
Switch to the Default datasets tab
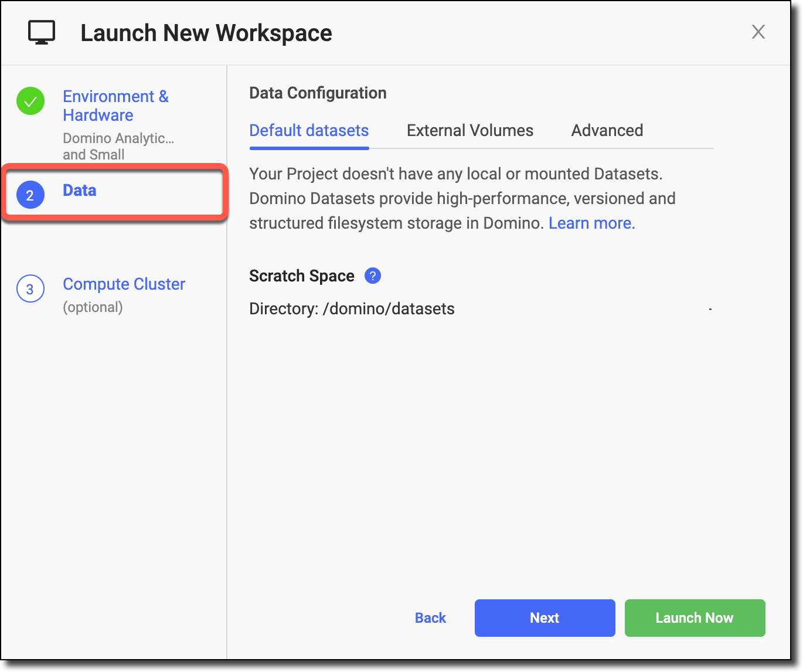tap(309, 130)
